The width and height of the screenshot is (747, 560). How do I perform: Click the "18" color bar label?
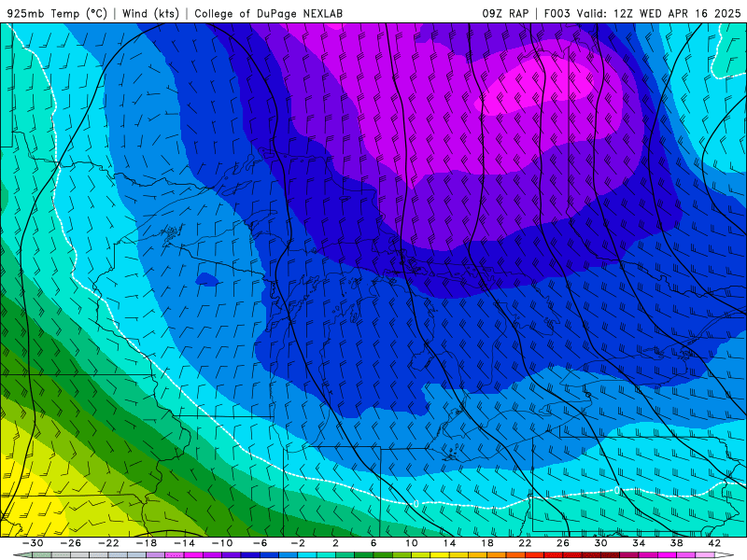pos(486,543)
